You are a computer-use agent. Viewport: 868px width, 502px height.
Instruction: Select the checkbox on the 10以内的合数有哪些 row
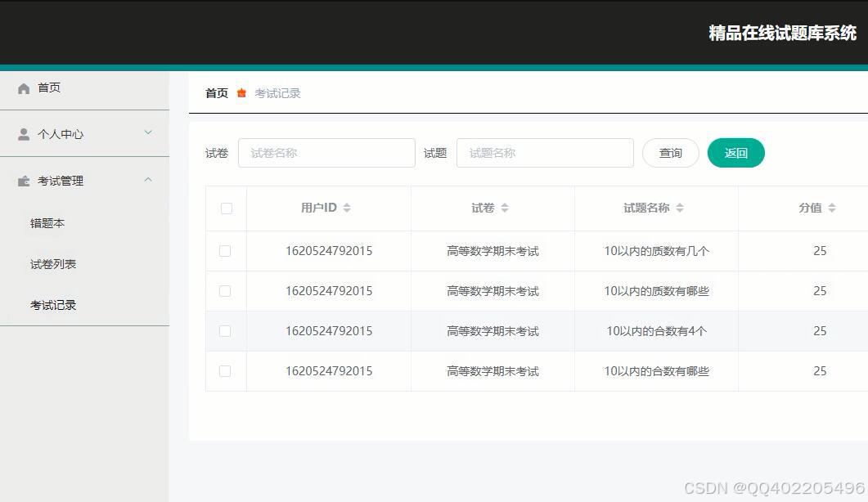226,370
